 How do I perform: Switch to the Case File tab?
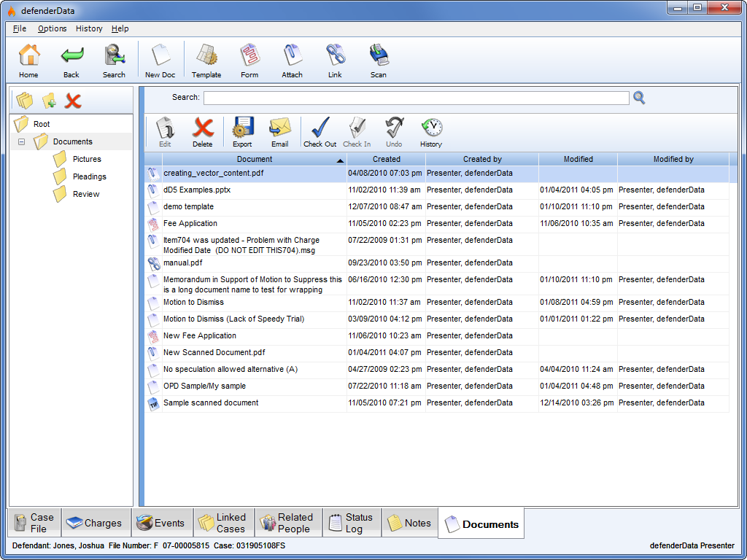pos(34,523)
